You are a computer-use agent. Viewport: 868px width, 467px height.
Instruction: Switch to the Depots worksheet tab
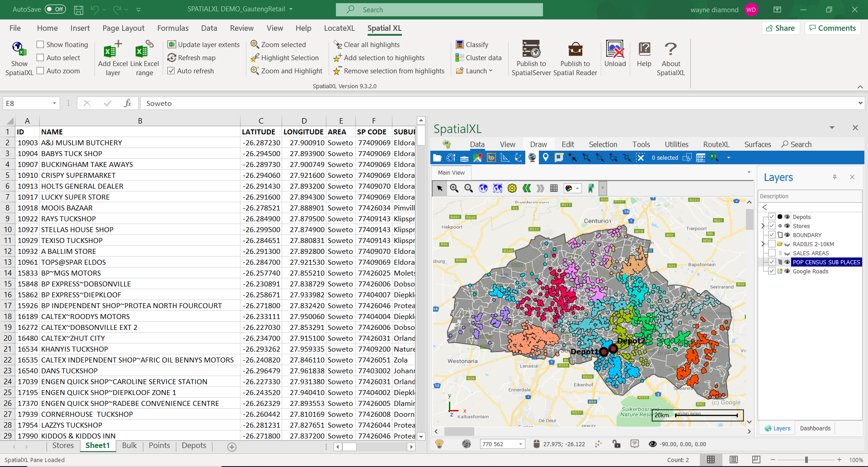click(193, 445)
